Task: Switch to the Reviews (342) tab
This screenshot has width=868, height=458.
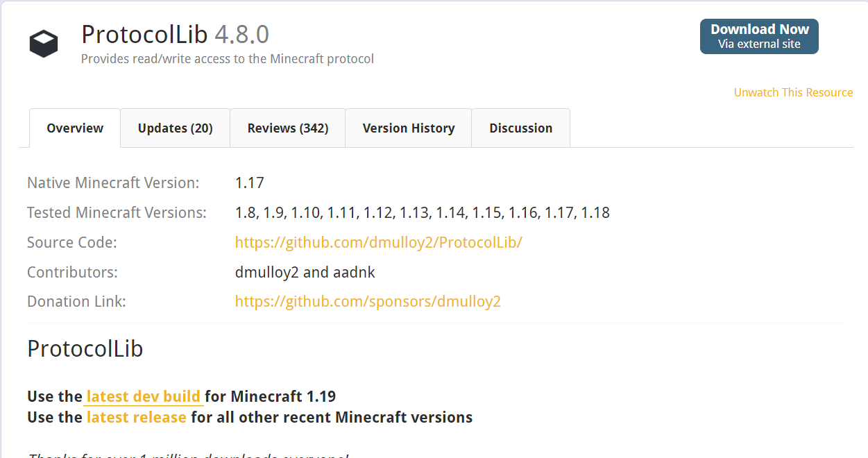Action: pyautogui.click(x=287, y=128)
